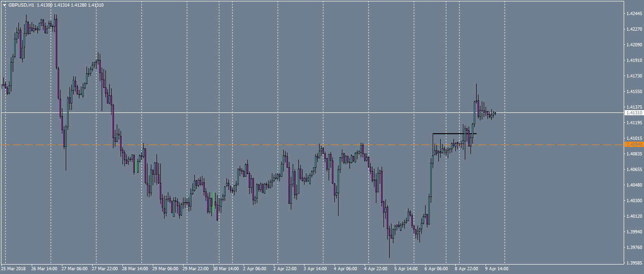The image size is (644, 274).
Task: Click the white current price label 1.41310
Action: [634, 112]
